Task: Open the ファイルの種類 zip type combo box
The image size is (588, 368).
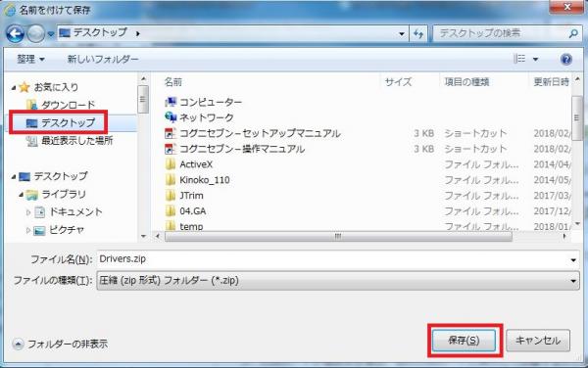Action: (x=337, y=281)
